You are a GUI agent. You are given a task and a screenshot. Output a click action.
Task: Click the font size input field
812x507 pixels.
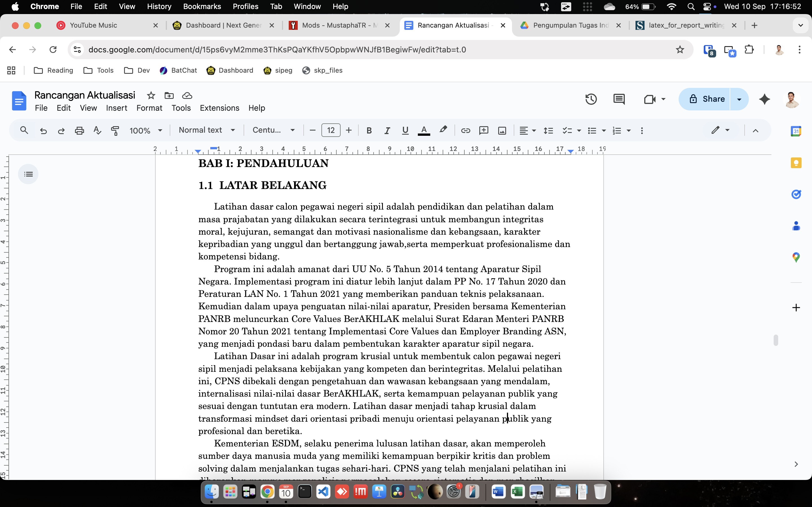pyautogui.click(x=330, y=130)
